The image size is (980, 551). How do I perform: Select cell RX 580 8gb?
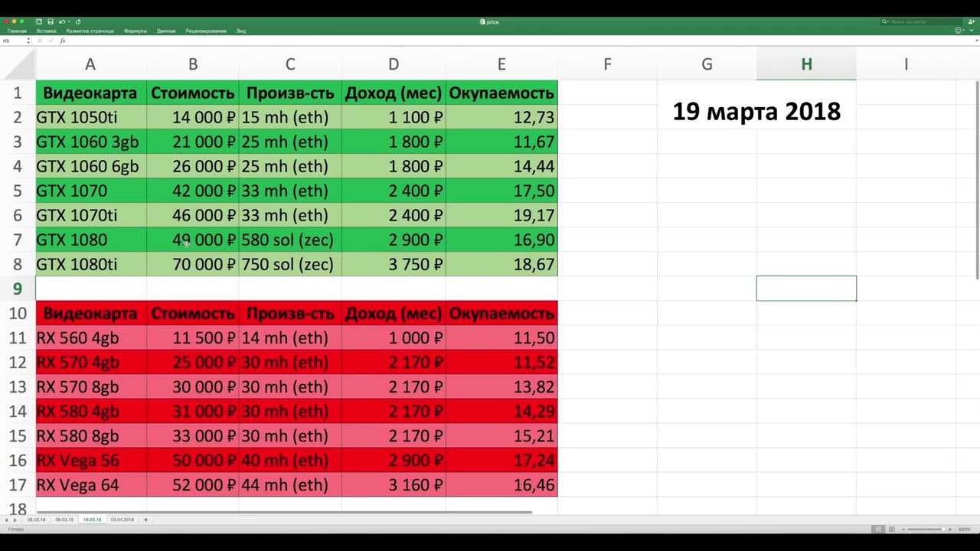(90, 435)
